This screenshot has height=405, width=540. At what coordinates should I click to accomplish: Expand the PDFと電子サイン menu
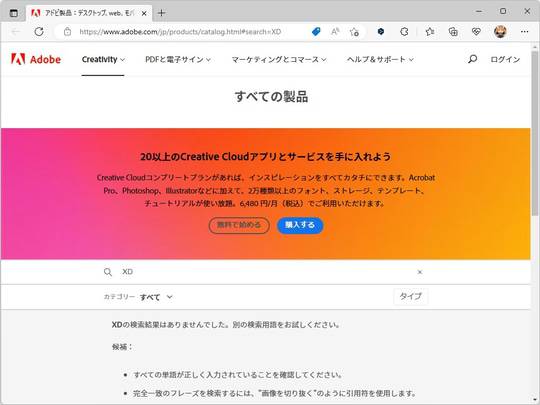click(x=178, y=60)
